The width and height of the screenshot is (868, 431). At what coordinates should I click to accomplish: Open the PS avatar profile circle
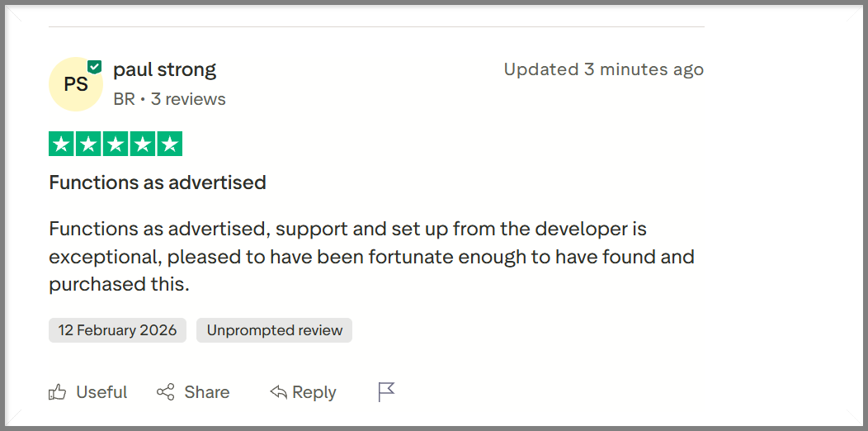pyautogui.click(x=75, y=84)
